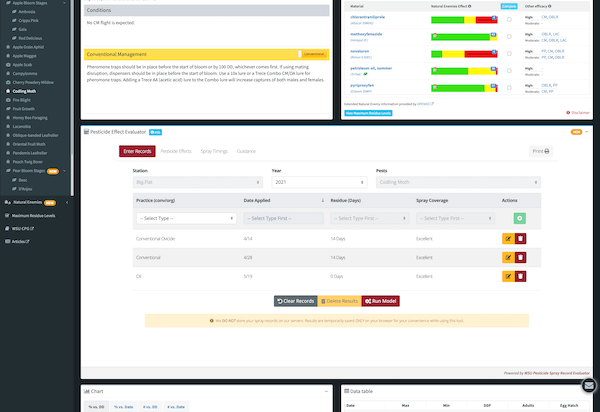The height and width of the screenshot is (412, 600).
Task: Click the green add record button
Action: click(x=520, y=218)
